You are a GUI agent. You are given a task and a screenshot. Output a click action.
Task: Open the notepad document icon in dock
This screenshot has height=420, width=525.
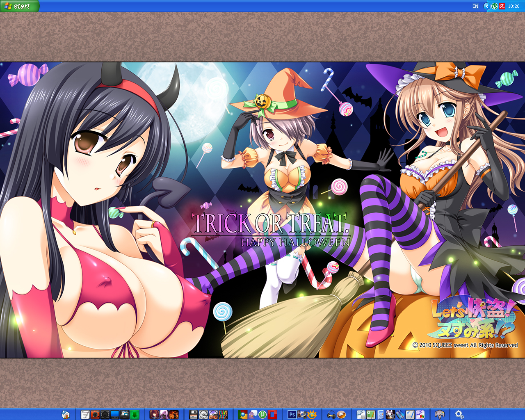[85, 415]
